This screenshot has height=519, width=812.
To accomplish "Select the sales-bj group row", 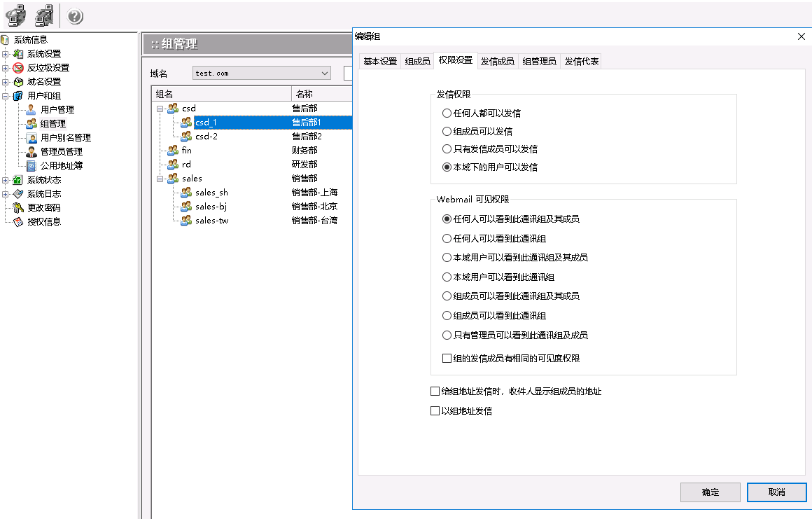I will (x=211, y=206).
